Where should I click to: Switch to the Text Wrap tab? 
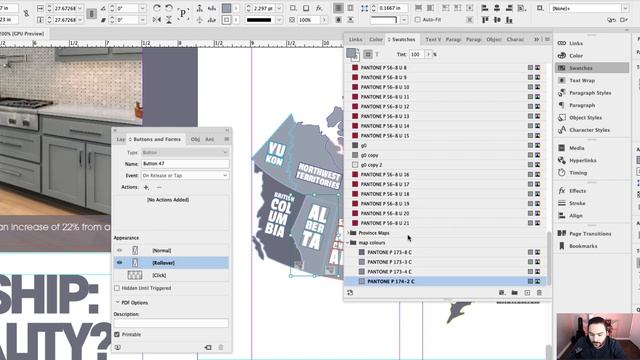click(433, 39)
